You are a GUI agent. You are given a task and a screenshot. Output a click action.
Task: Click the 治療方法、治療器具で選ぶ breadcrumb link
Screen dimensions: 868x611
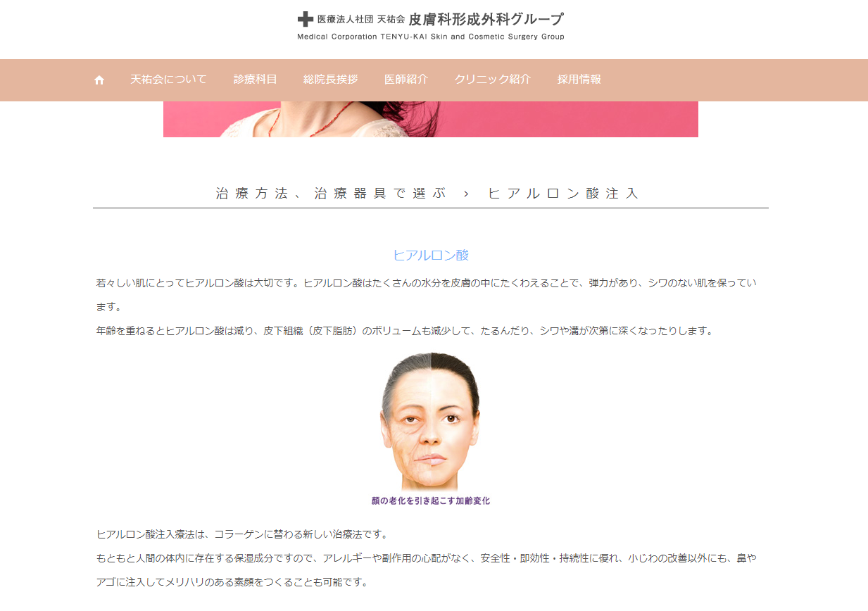pos(328,193)
